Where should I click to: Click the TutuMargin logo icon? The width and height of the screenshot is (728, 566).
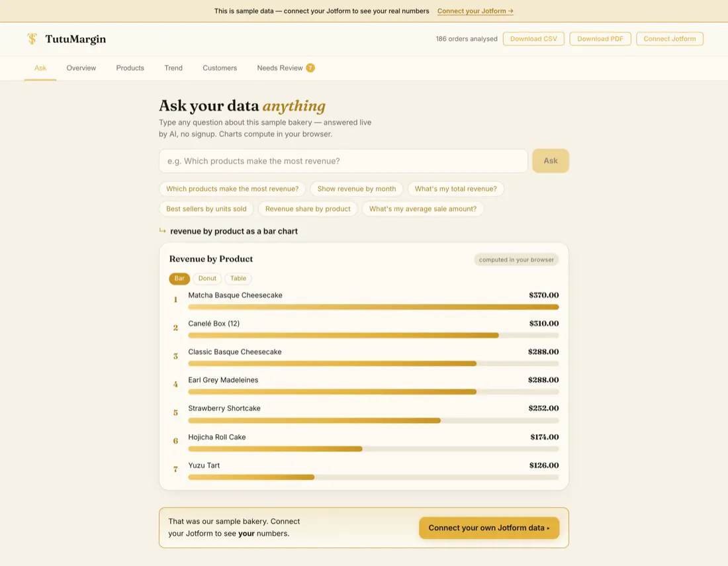[x=32, y=39]
